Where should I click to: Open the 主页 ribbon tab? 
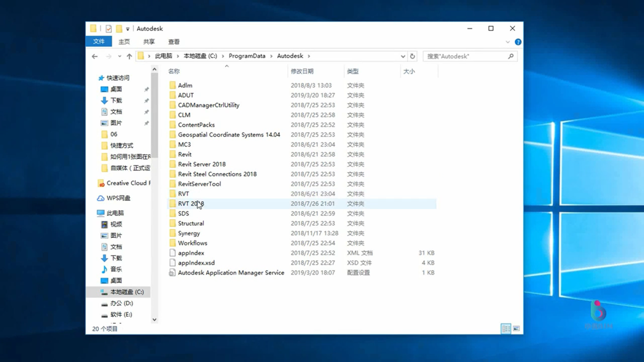coord(124,42)
